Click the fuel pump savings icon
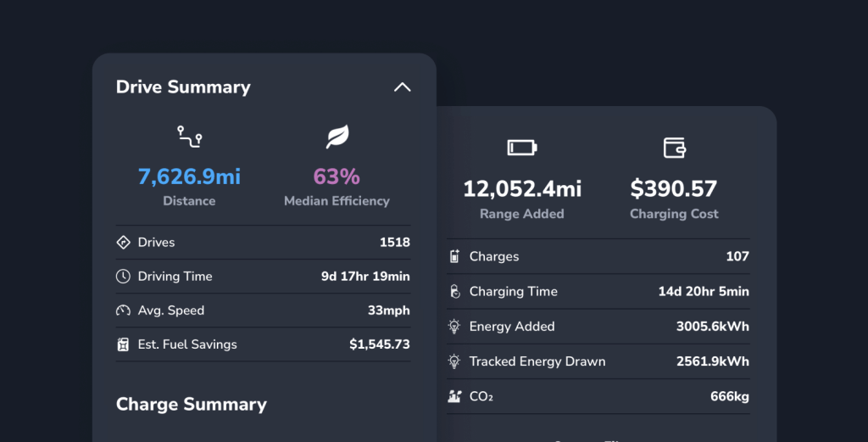This screenshot has height=442, width=868. coord(123,344)
